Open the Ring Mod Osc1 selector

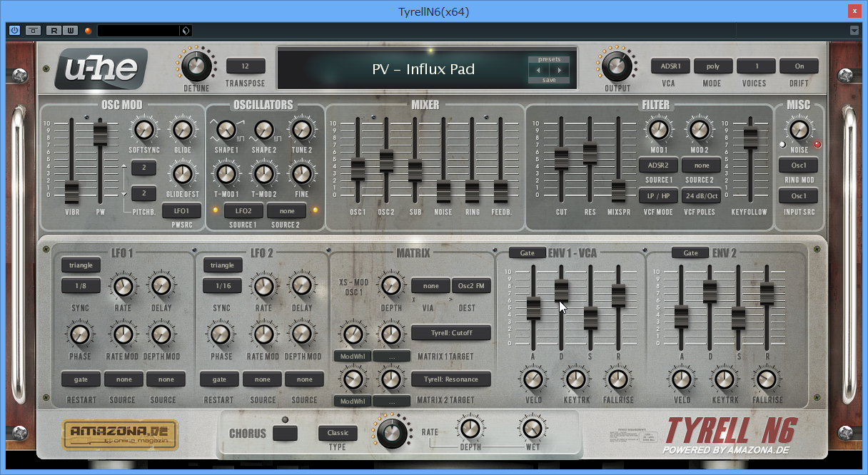pos(799,165)
